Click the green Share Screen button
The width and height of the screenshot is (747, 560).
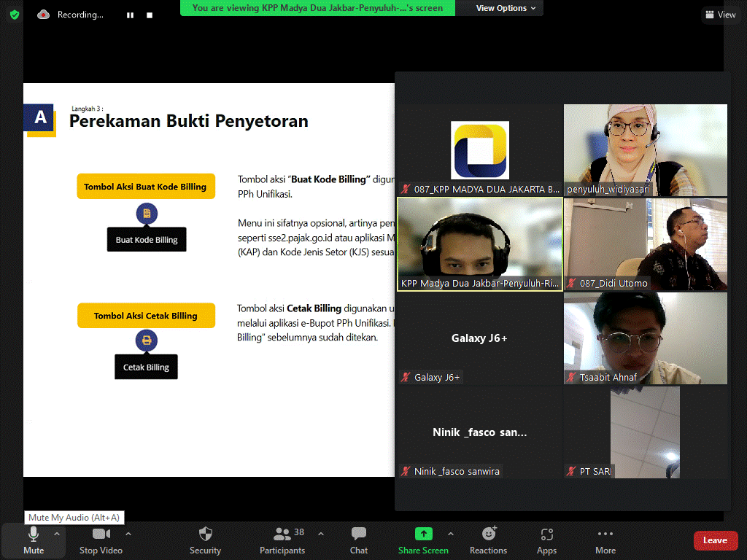(x=423, y=540)
